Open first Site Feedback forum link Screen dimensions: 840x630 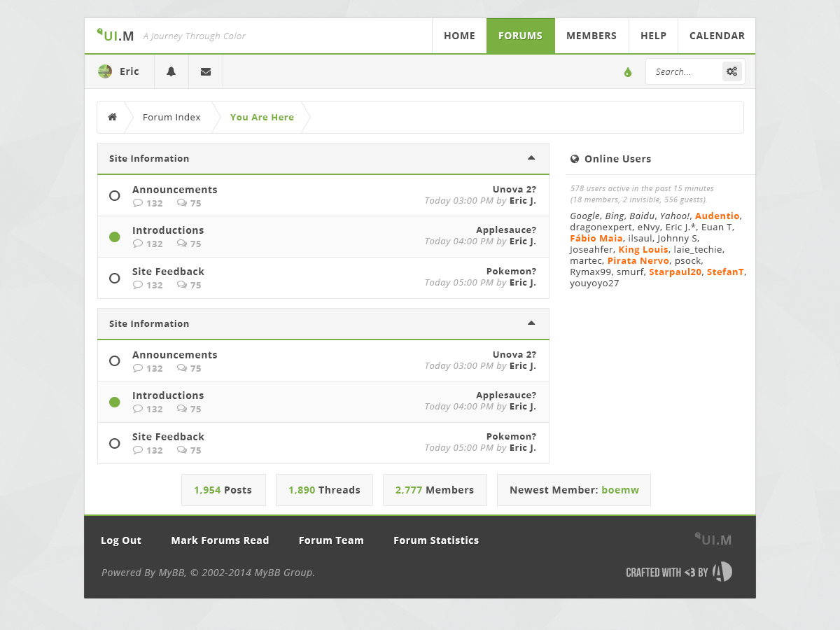click(x=168, y=272)
